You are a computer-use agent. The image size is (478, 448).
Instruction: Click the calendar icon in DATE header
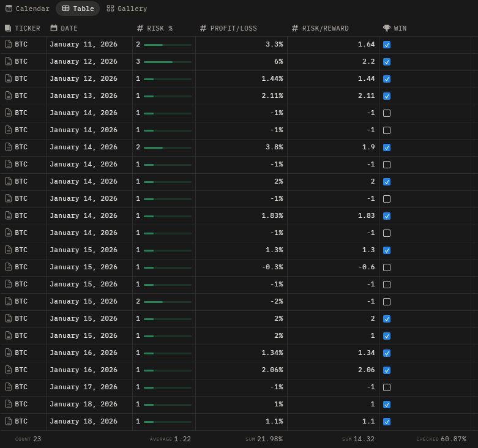point(54,28)
